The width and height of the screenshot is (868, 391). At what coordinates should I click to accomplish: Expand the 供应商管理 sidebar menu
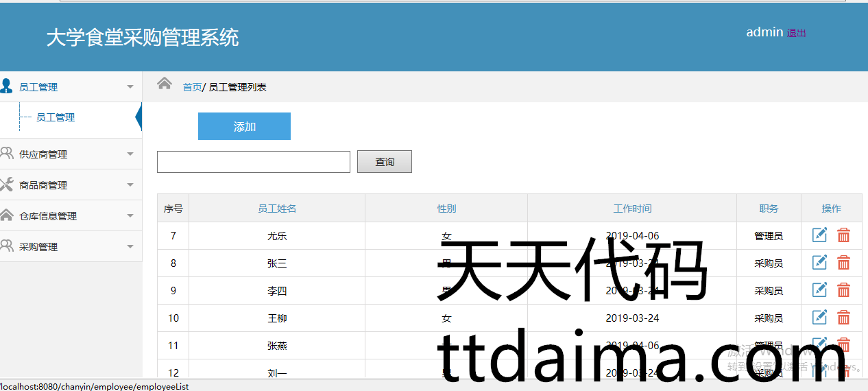pyautogui.click(x=69, y=154)
